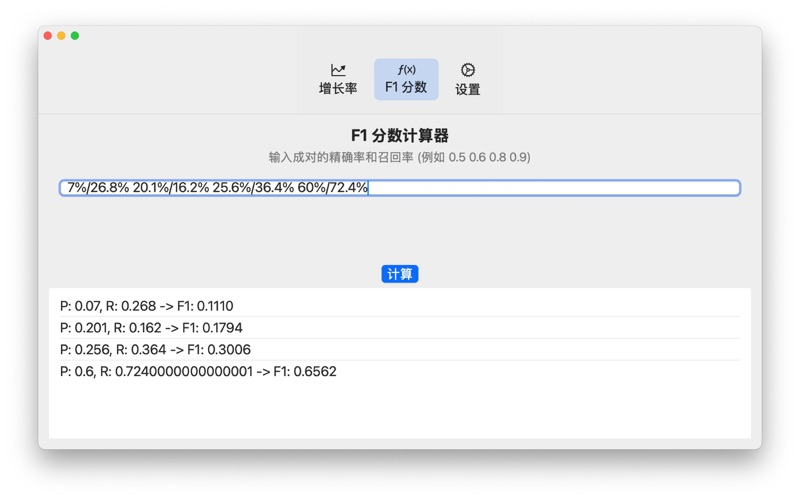Click the hint text about 精确率和召回率
800x500 pixels.
coord(400,158)
